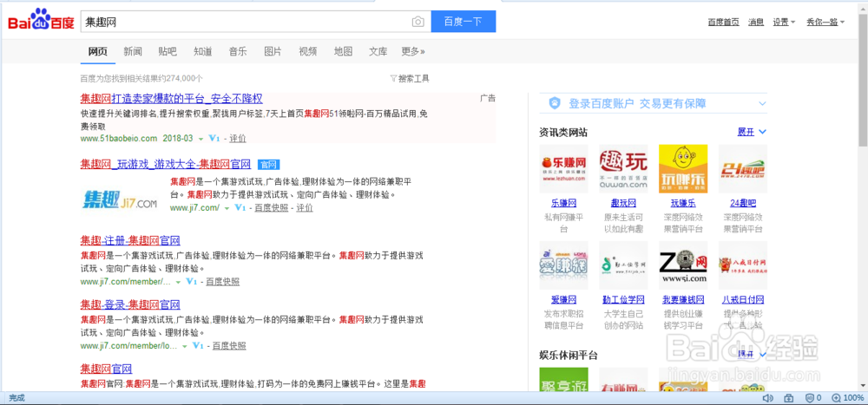Expand dropdown arrow next to 51baobeio.com date

201,139
